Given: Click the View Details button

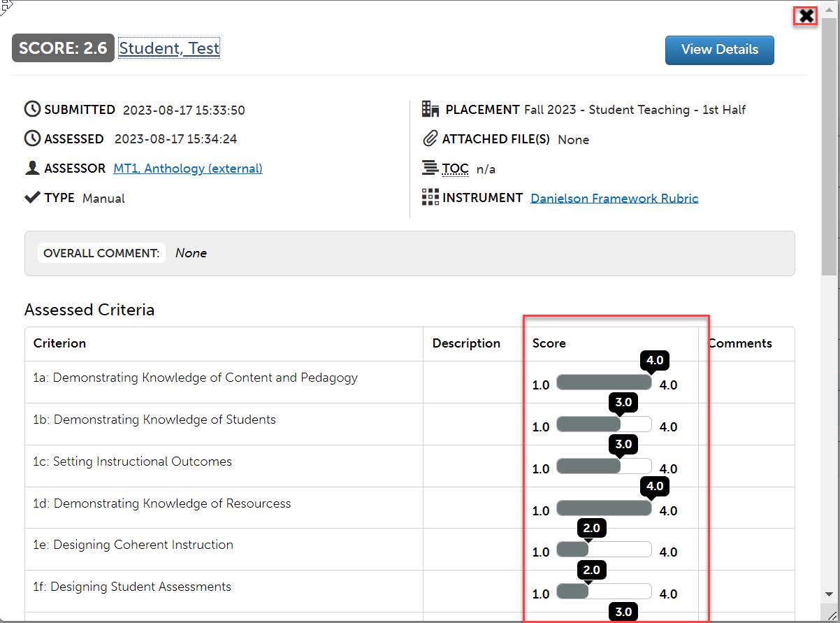Looking at the screenshot, I should pyautogui.click(x=719, y=50).
